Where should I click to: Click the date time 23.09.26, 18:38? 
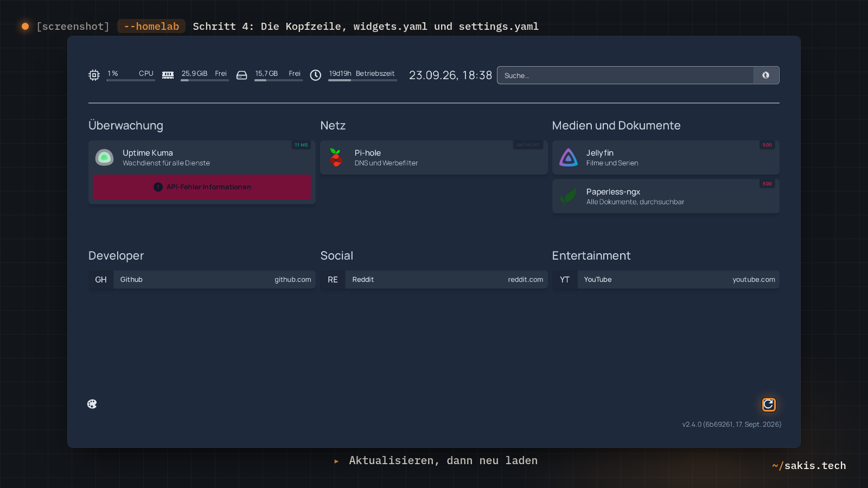(x=450, y=75)
